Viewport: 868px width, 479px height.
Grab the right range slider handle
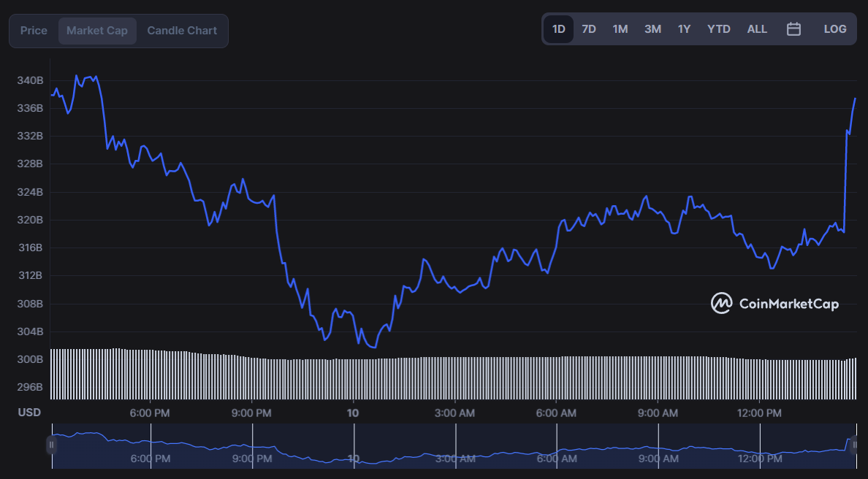(856, 445)
